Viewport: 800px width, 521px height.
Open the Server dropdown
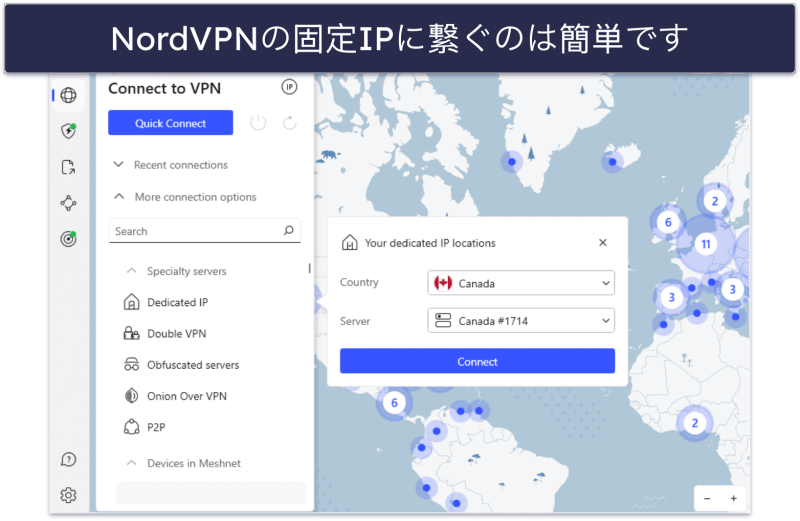point(521,320)
